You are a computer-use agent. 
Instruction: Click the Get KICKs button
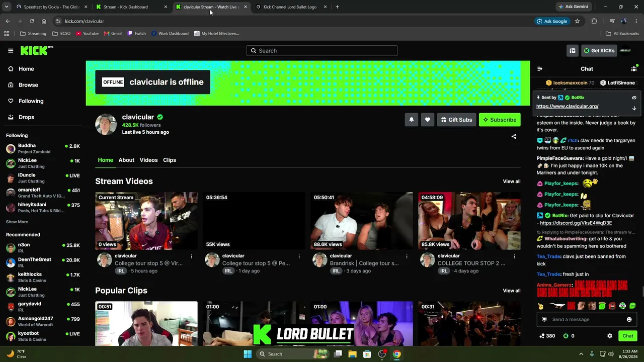tap(599, 51)
